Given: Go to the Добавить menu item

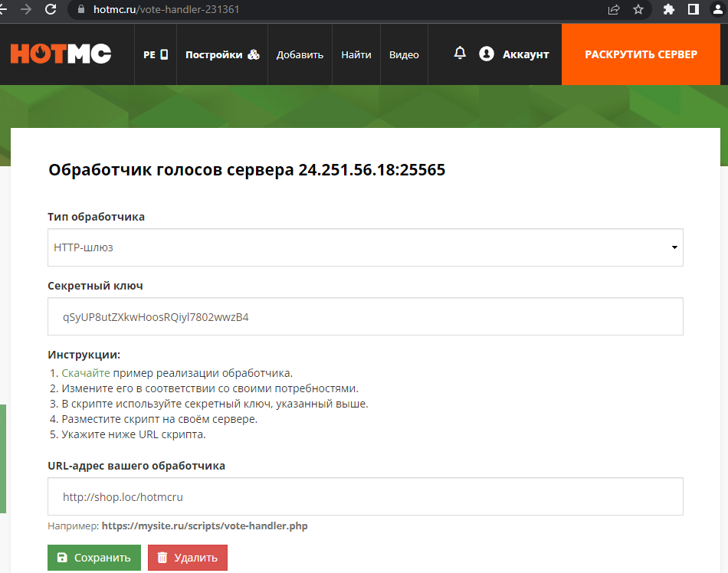Looking at the screenshot, I should point(300,54).
